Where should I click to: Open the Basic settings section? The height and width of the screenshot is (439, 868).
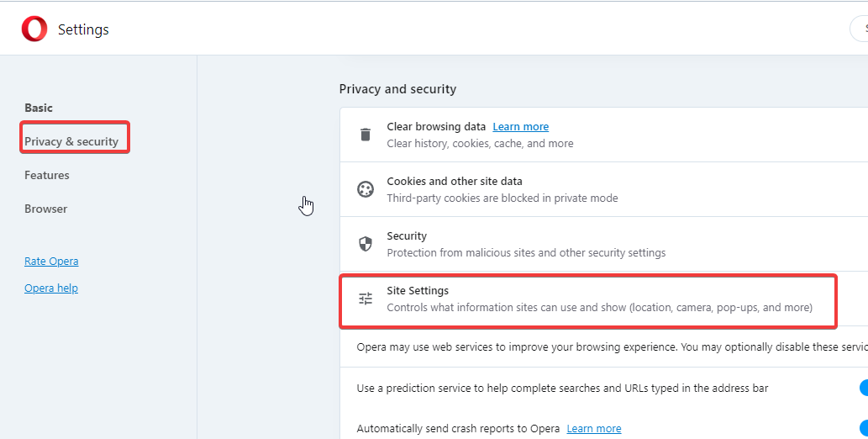(39, 108)
